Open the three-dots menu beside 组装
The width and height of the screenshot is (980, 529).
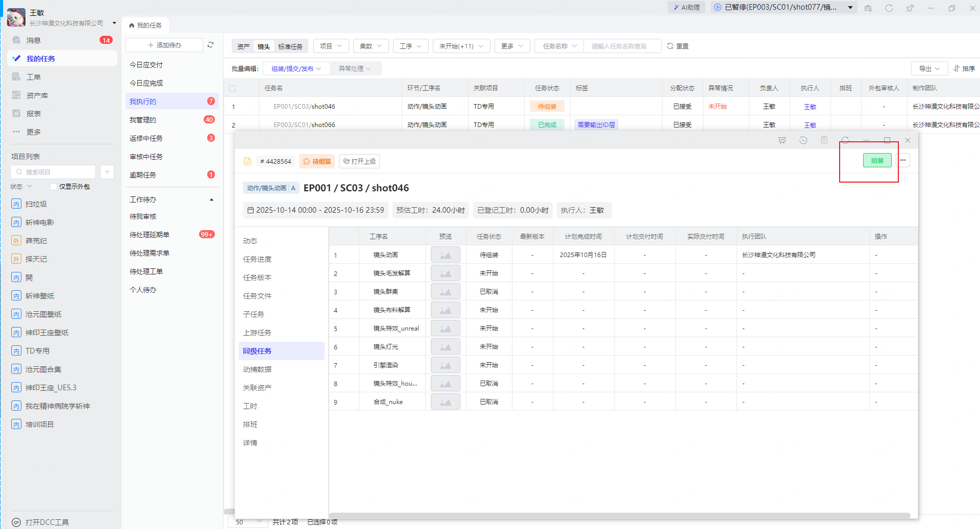[x=903, y=161]
